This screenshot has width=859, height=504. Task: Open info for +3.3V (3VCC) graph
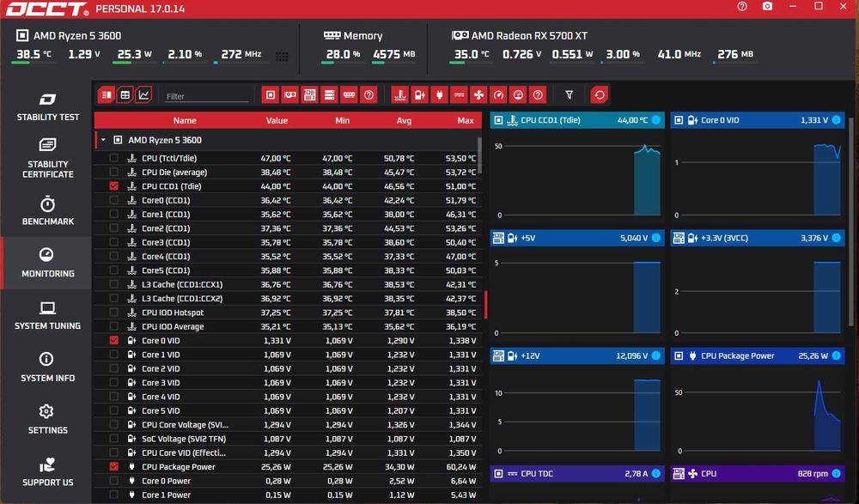[836, 238]
